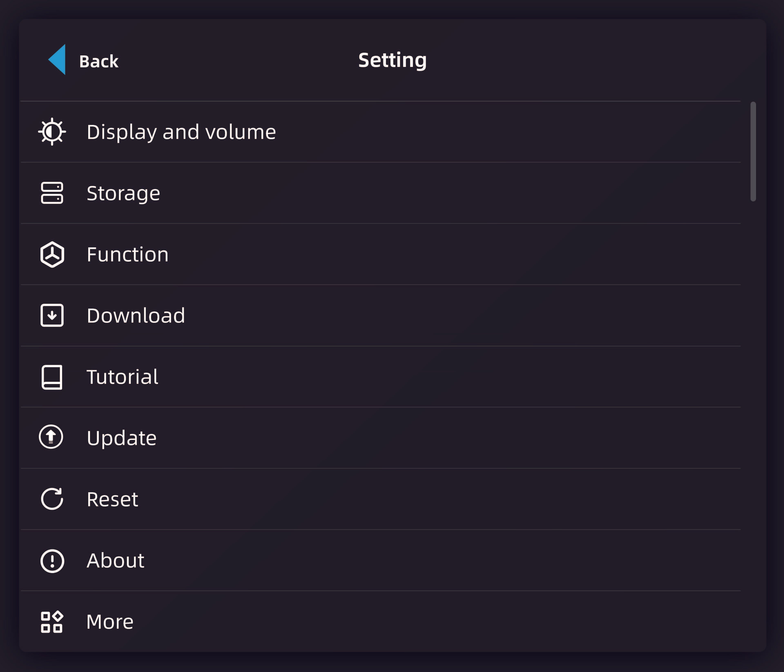The height and width of the screenshot is (672, 784).
Task: Click the More grid icon
Action: [52, 622]
